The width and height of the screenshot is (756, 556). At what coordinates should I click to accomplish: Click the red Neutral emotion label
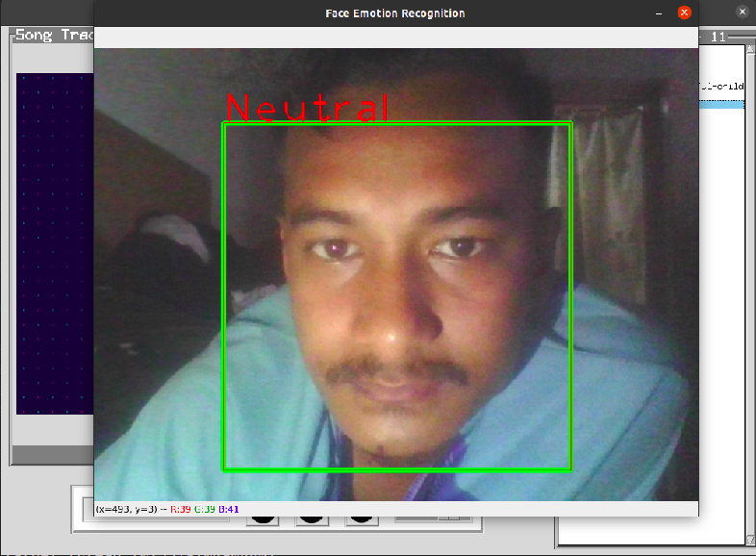[308, 108]
